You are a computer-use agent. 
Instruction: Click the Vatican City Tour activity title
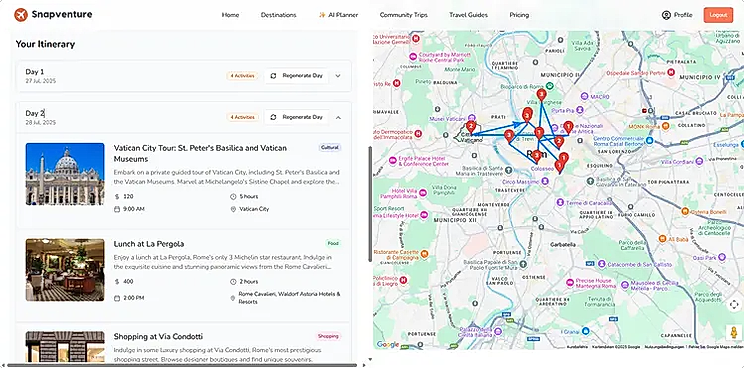pyautogui.click(x=200, y=154)
